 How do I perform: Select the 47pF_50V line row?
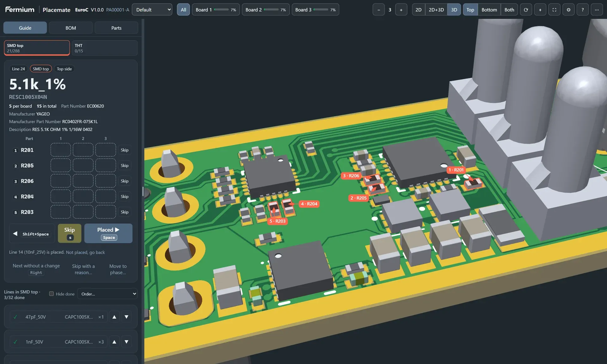click(x=58, y=317)
